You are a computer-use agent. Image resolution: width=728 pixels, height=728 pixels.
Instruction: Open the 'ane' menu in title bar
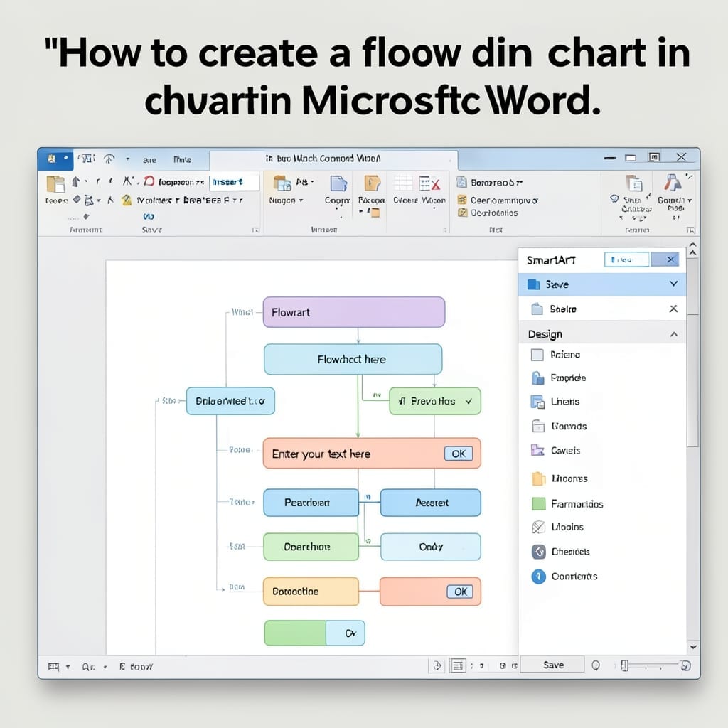click(x=149, y=160)
